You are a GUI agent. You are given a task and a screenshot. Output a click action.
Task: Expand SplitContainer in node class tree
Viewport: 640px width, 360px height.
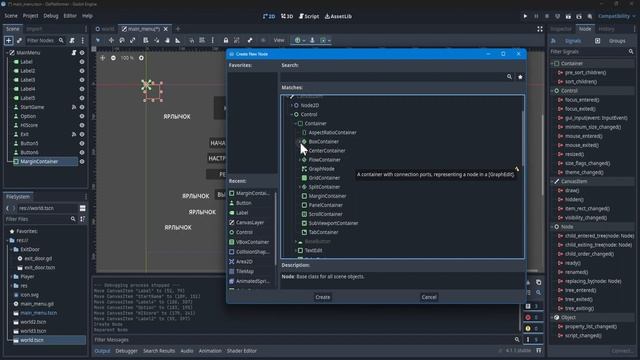300,187
